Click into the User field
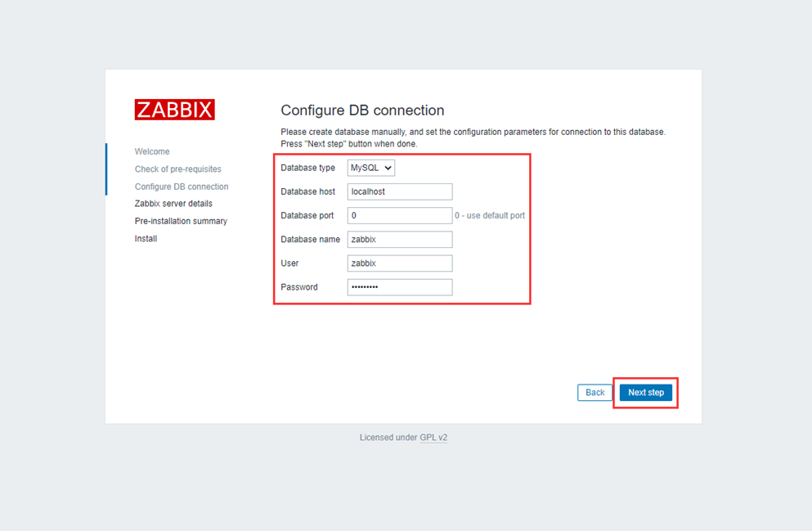The image size is (812, 531). pos(400,263)
